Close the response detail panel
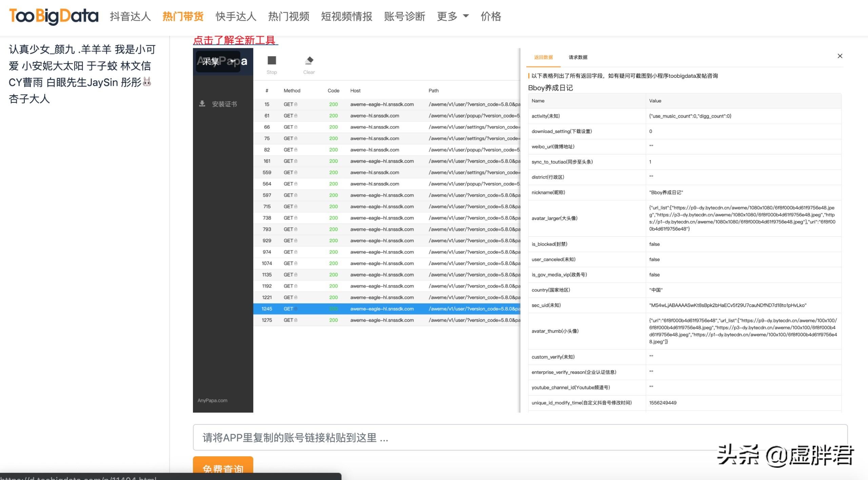868x480 pixels. 840,56
